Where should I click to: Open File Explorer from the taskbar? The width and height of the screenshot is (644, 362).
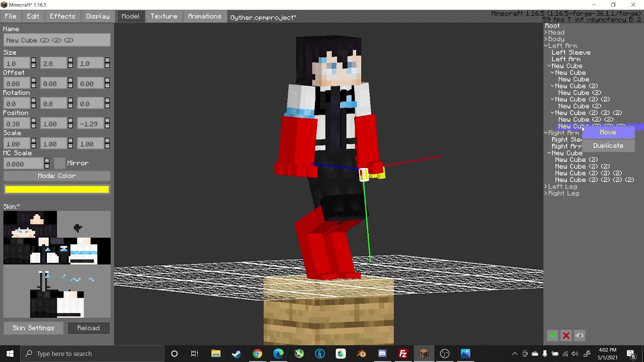click(216, 353)
